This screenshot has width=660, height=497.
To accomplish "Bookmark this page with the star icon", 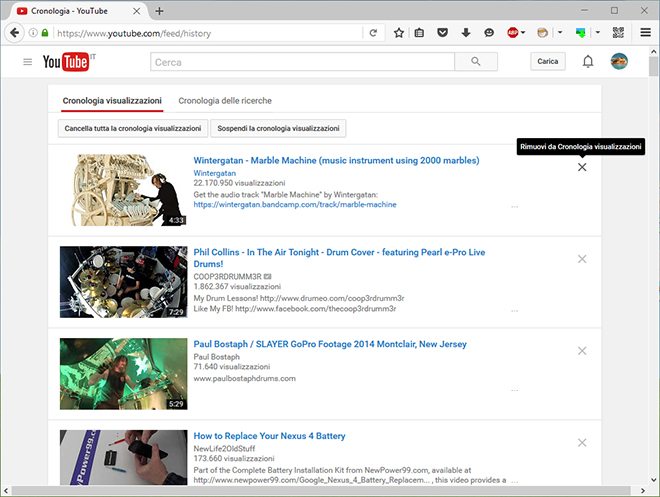I will click(398, 33).
